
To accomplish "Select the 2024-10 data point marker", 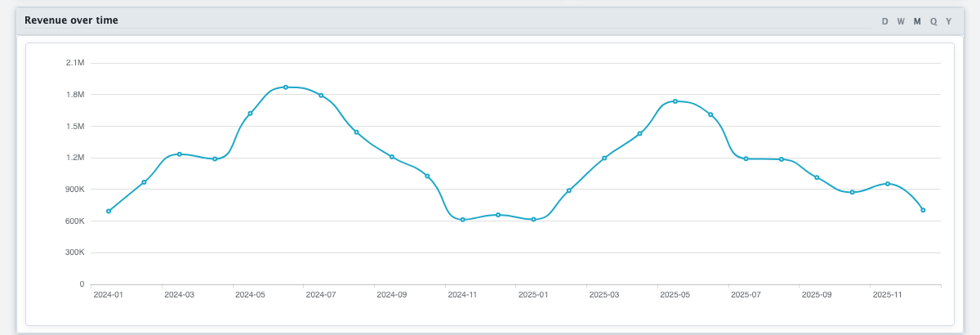I will 427,176.
